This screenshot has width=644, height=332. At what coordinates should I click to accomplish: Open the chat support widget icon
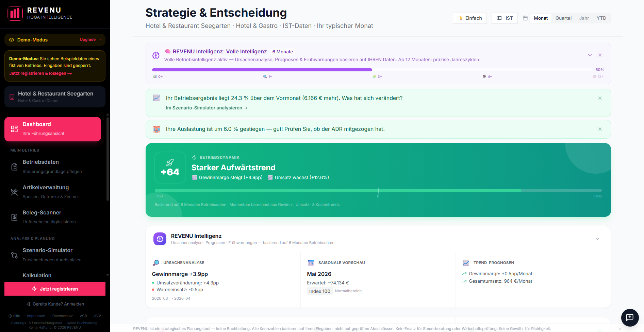[630, 317]
